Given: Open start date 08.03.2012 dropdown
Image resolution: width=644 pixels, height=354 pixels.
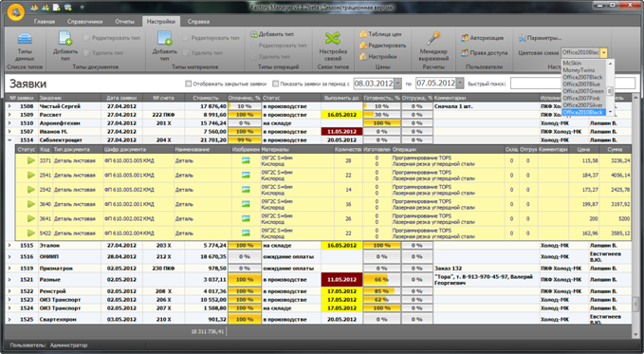Looking at the screenshot, I should click(397, 84).
